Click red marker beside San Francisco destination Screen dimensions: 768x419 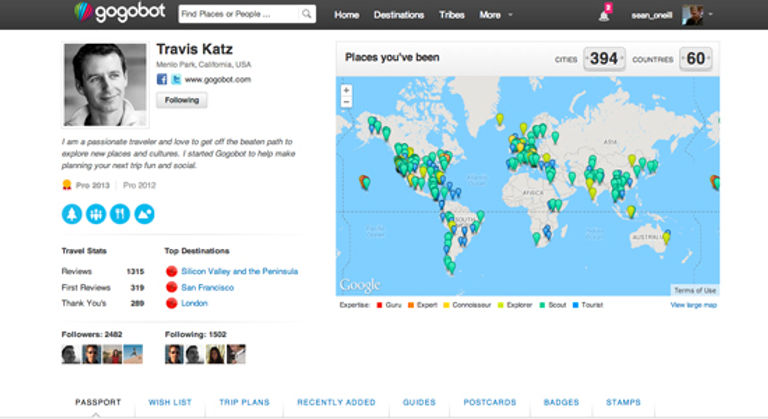pos(171,287)
